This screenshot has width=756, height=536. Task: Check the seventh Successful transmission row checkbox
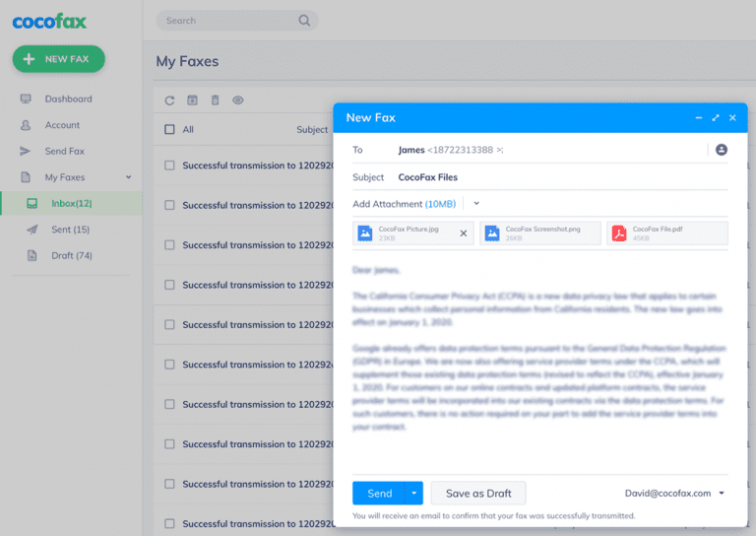click(169, 404)
